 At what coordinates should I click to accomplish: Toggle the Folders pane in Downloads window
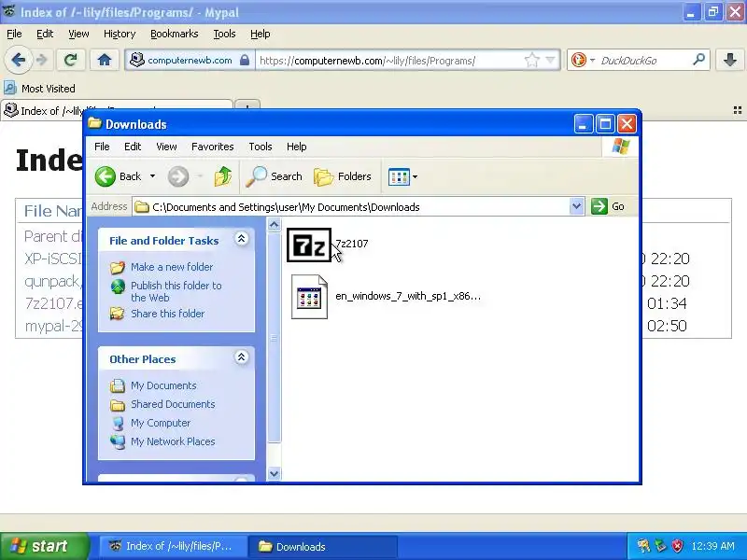coord(343,176)
